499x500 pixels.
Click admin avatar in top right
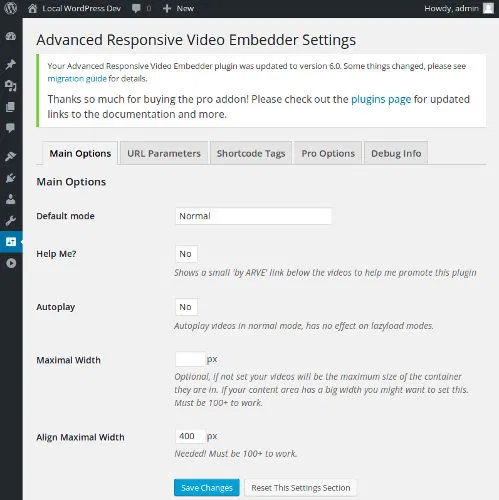coord(488,8)
